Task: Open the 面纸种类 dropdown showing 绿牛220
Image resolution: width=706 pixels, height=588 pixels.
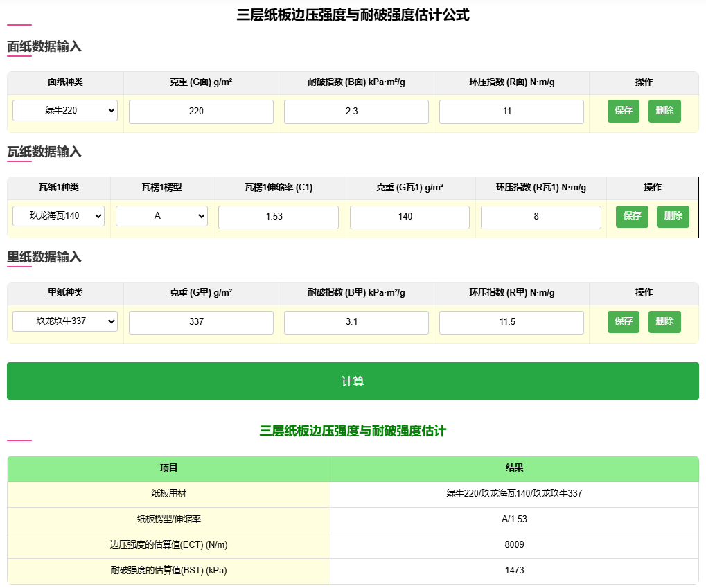Action: 64,110
